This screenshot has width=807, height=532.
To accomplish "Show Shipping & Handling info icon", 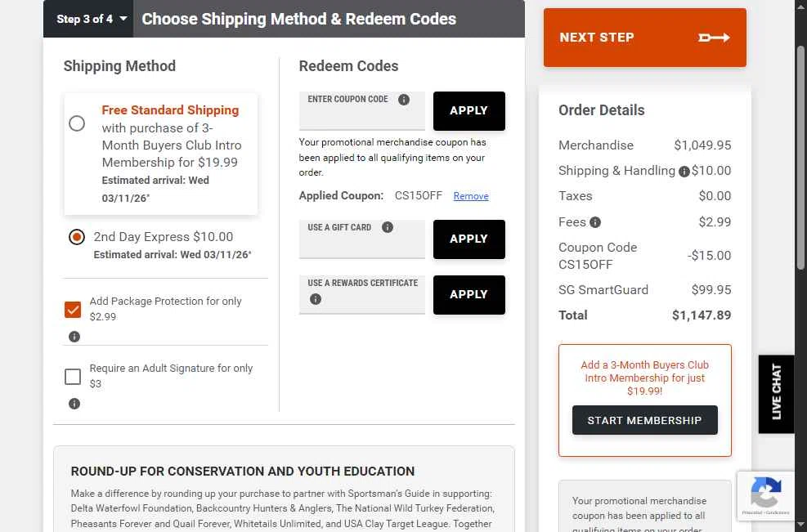I will click(x=684, y=171).
